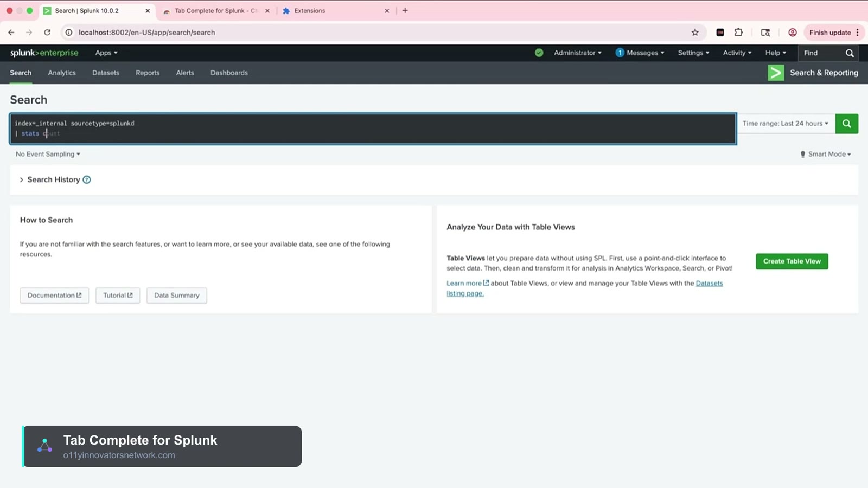Click the browser reload button

click(47, 33)
